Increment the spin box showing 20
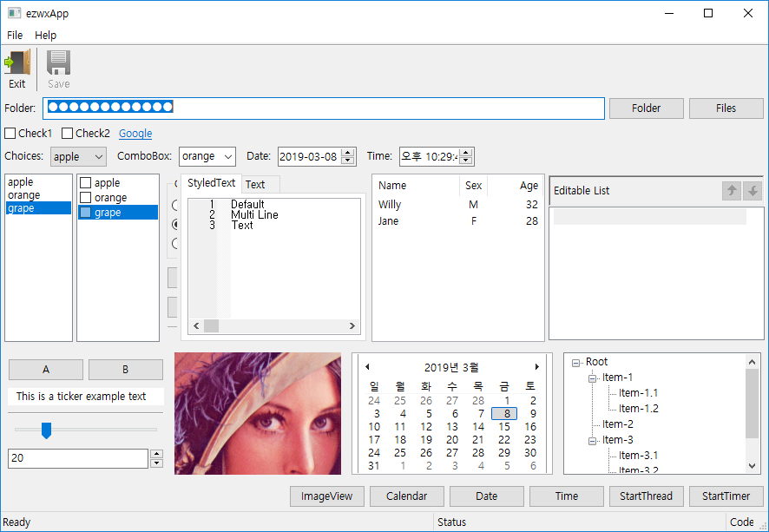The width and height of the screenshot is (769, 532). 156,454
